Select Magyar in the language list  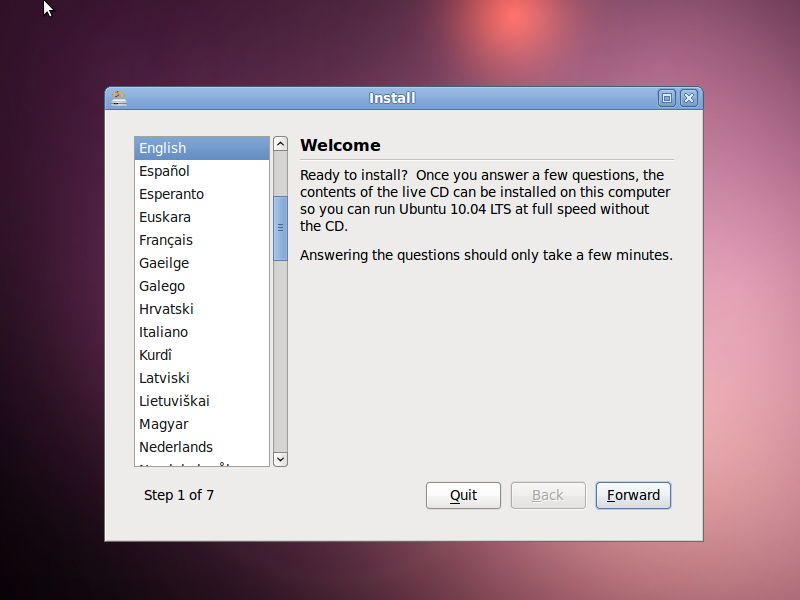[164, 424]
